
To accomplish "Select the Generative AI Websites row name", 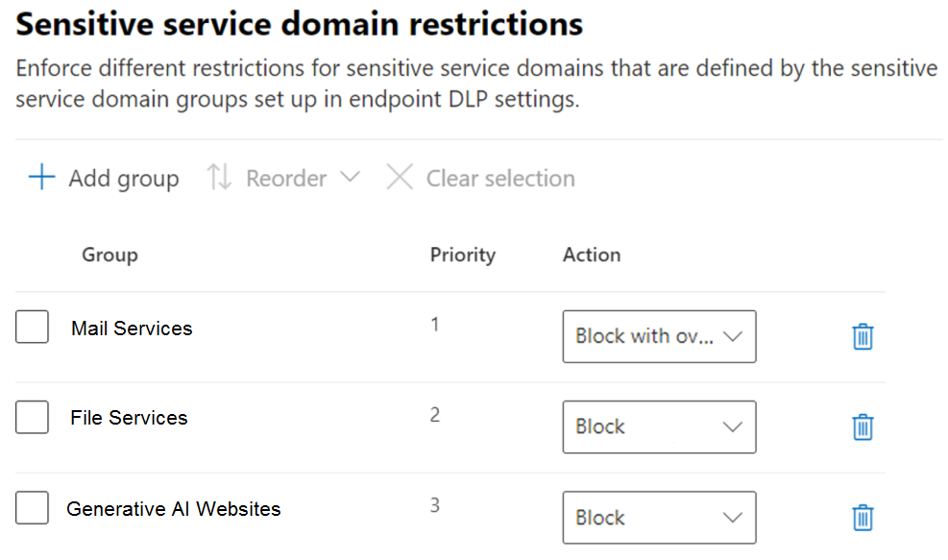I will [174, 508].
